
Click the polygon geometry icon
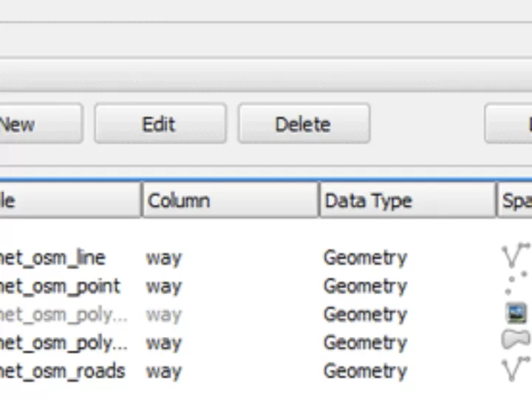coord(516,340)
